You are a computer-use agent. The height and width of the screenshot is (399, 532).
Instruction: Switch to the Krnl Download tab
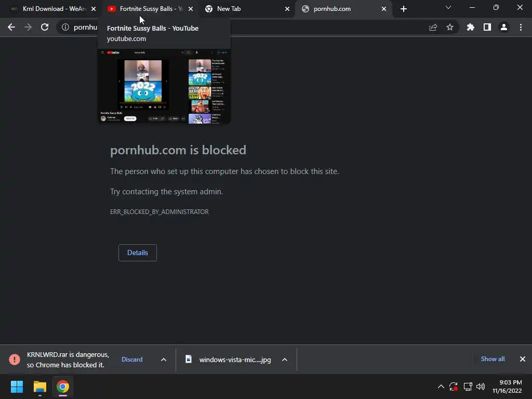[x=54, y=9]
